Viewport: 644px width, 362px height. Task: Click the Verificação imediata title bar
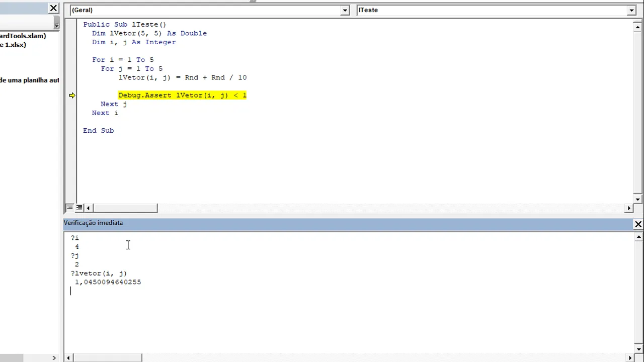tap(347, 224)
